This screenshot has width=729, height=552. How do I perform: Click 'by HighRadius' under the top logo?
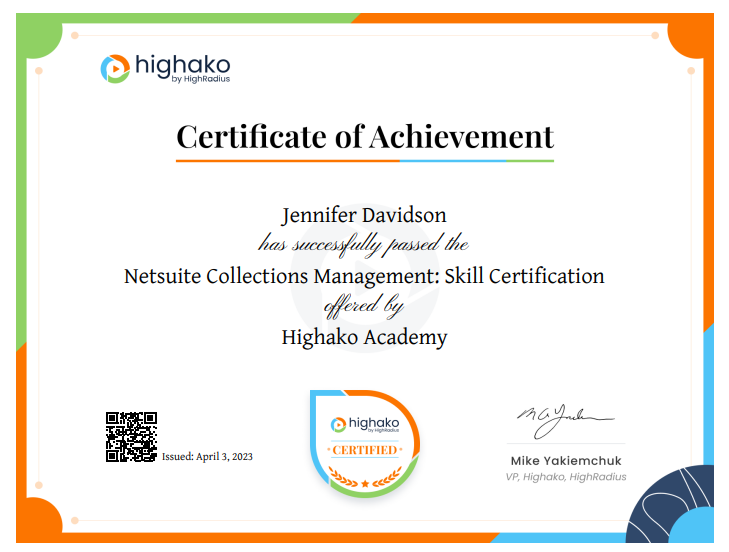pyautogui.click(x=201, y=79)
